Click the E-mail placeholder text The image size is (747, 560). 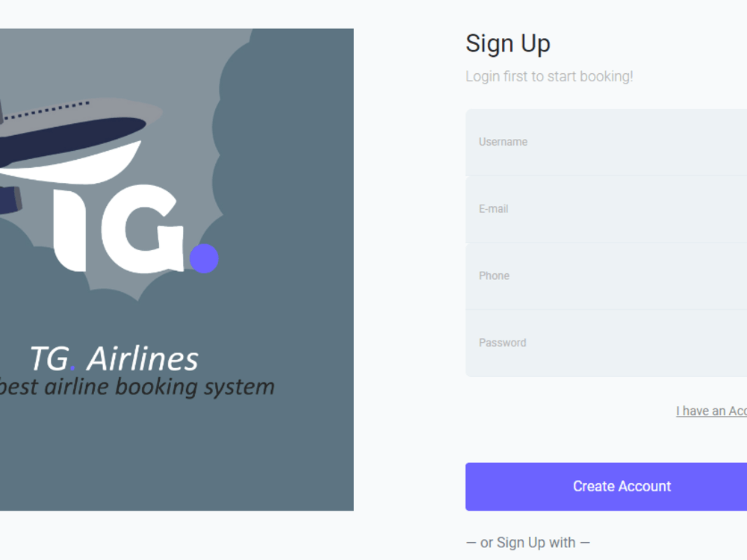pos(492,209)
